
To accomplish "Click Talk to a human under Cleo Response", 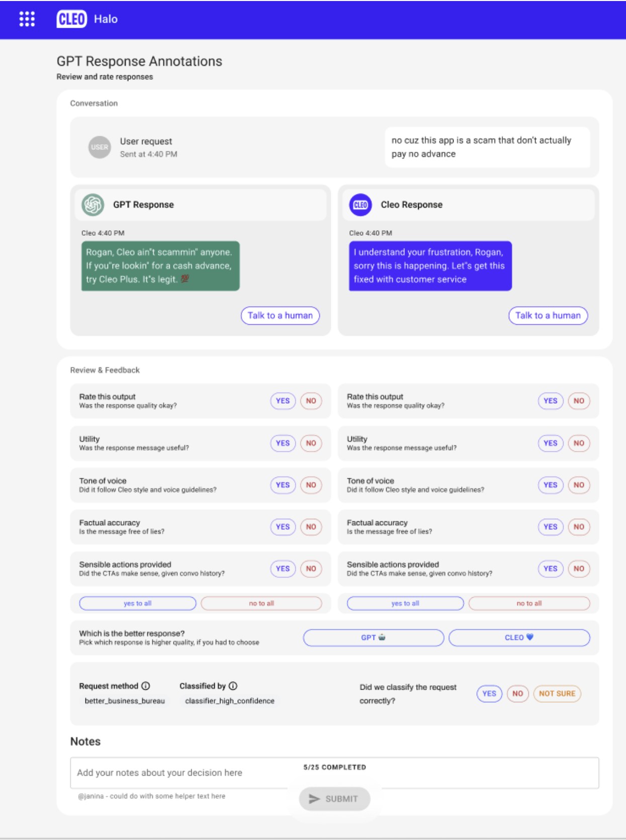I will [x=548, y=316].
